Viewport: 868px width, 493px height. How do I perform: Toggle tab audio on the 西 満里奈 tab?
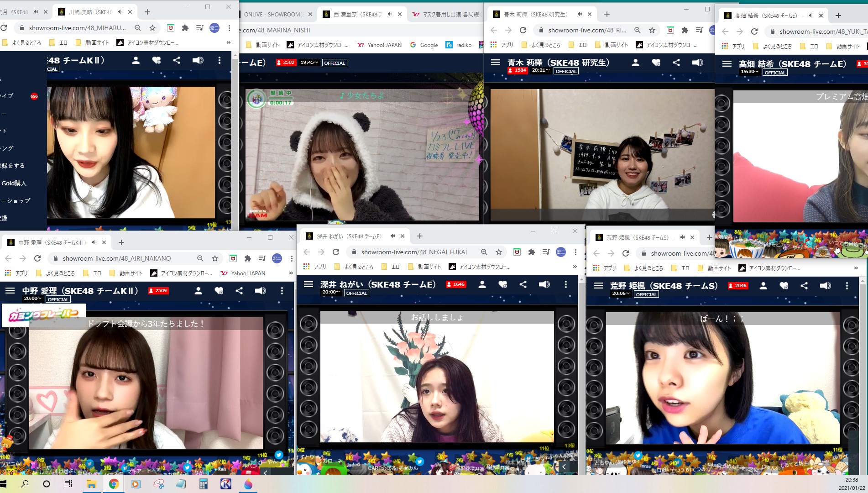[x=390, y=14]
